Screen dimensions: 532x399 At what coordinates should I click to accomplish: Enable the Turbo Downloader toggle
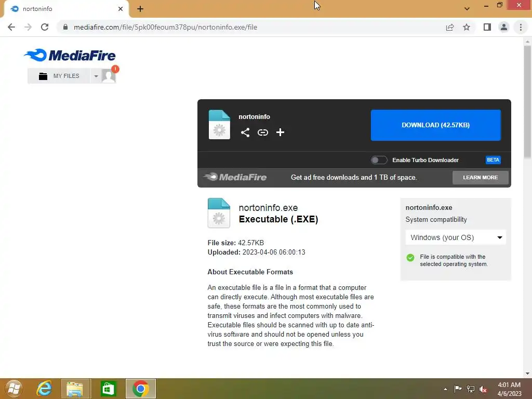coord(379,160)
